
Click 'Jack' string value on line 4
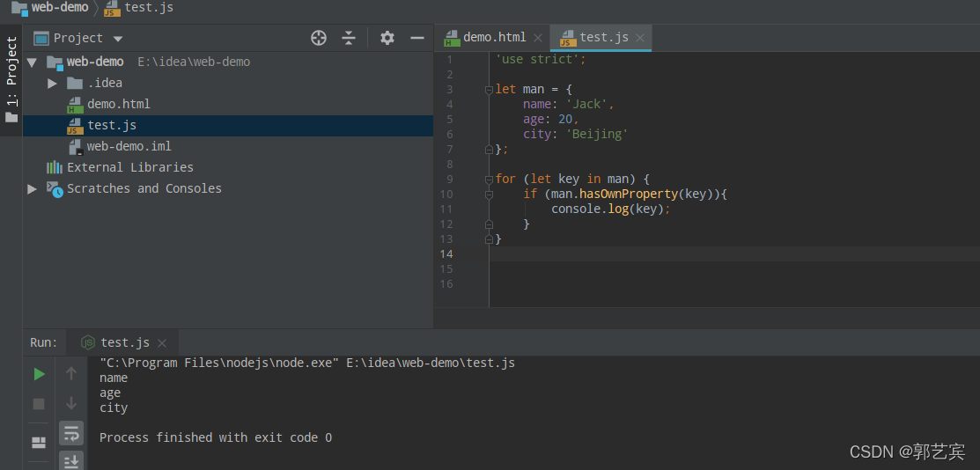(586, 105)
